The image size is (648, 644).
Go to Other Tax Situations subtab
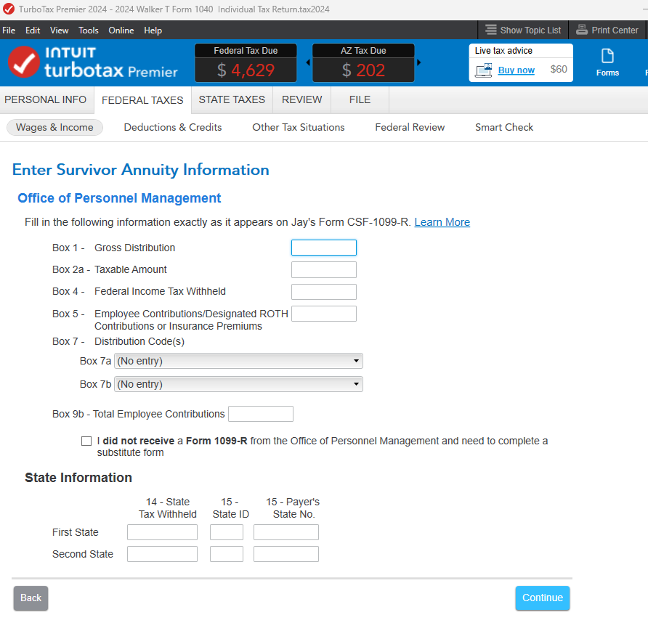(299, 127)
